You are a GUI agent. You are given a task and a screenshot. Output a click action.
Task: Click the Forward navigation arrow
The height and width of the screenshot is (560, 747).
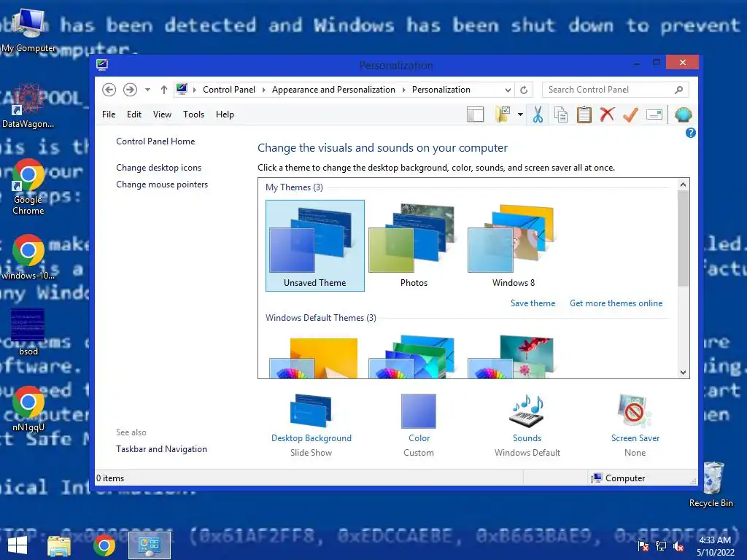click(130, 90)
